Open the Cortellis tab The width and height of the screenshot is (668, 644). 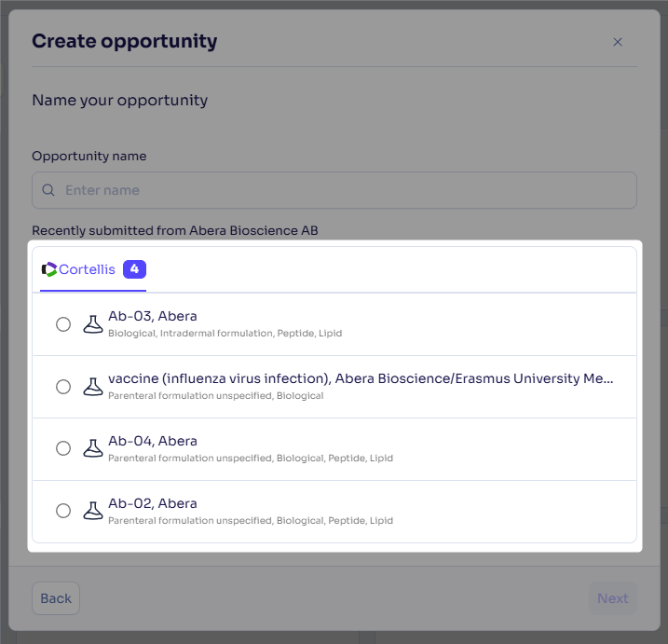[x=93, y=269]
